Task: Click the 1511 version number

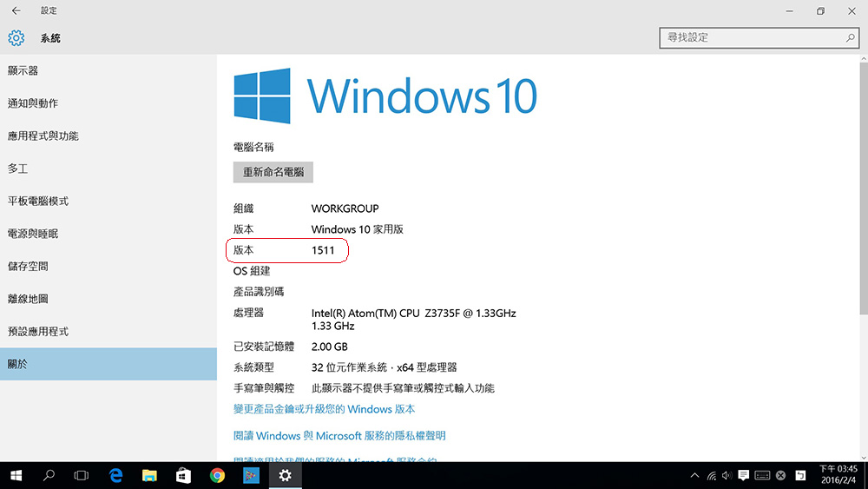Action: [x=323, y=250]
